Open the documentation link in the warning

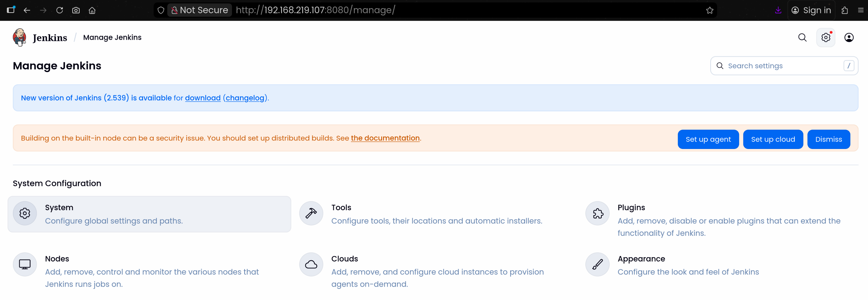pos(385,138)
